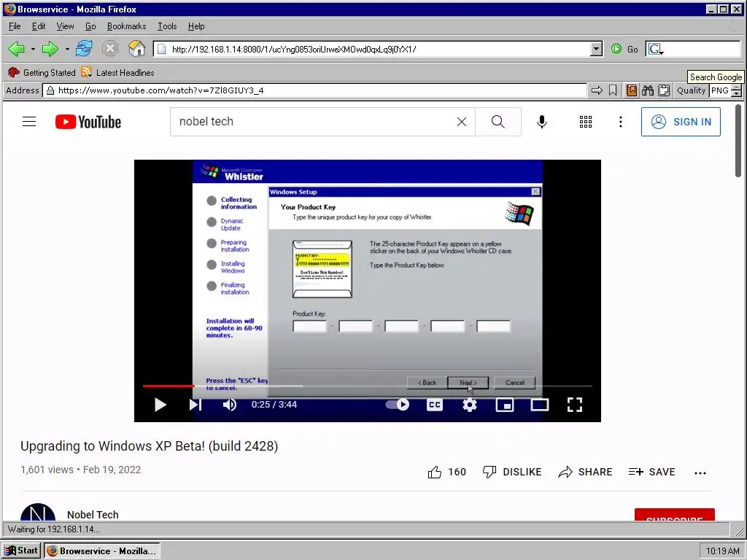Expand the Firefox URL bar history dropdown
The height and width of the screenshot is (560, 747).
596,49
